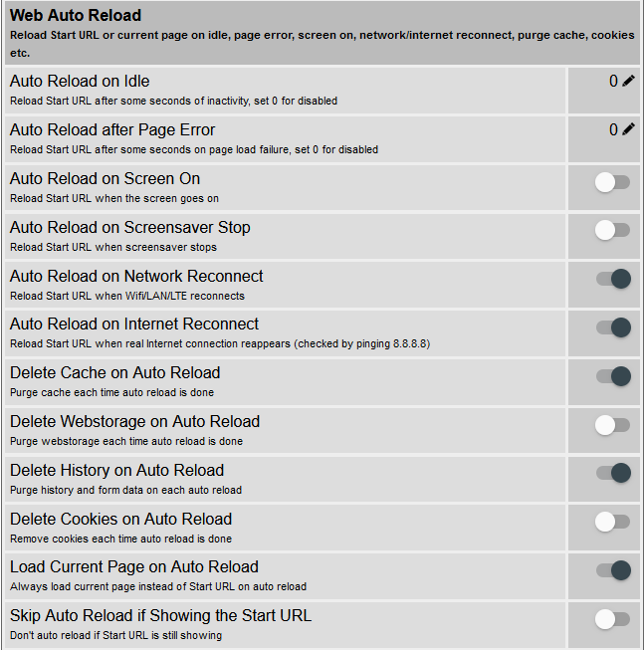
Task: Turn off Delete Cache on Auto Reload
Action: [613, 376]
